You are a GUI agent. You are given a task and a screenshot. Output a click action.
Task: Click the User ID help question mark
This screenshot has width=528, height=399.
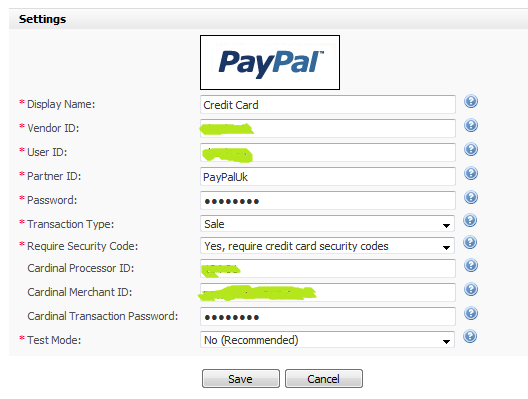coord(471,149)
